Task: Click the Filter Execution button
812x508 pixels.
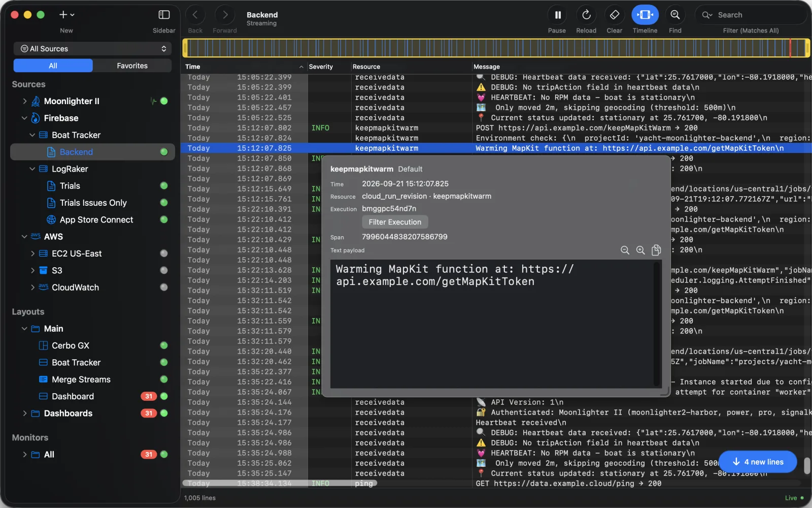Action: (395, 222)
